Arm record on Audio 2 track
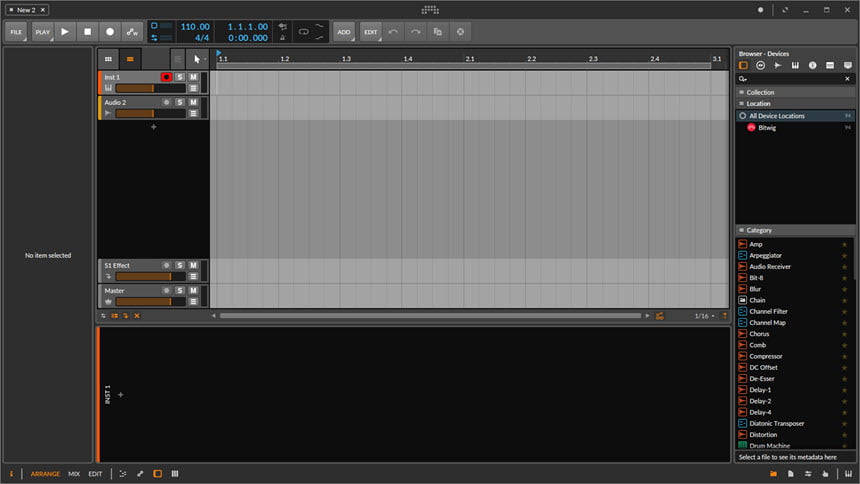Viewport: 860px width, 484px height. coord(166,102)
